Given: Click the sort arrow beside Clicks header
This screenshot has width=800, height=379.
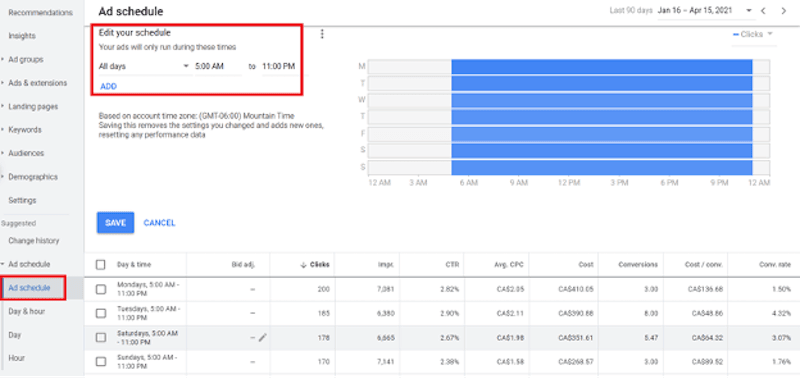Looking at the screenshot, I should 303,265.
